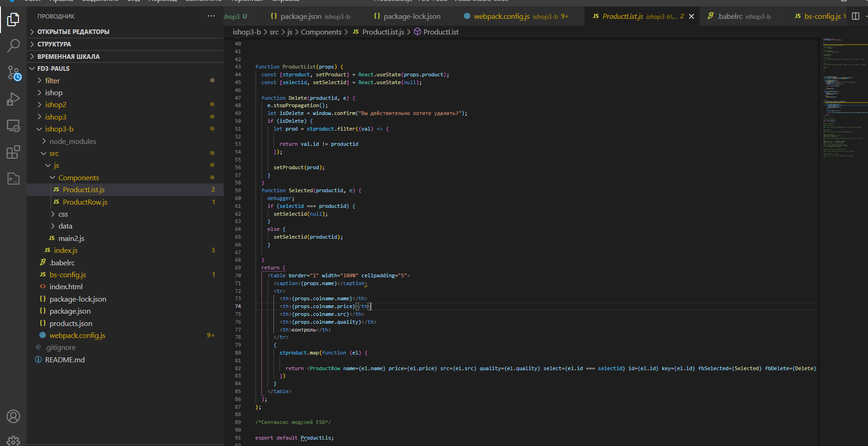The width and height of the screenshot is (868, 446).
Task: Collapse the src folder
Action: pyautogui.click(x=44, y=154)
